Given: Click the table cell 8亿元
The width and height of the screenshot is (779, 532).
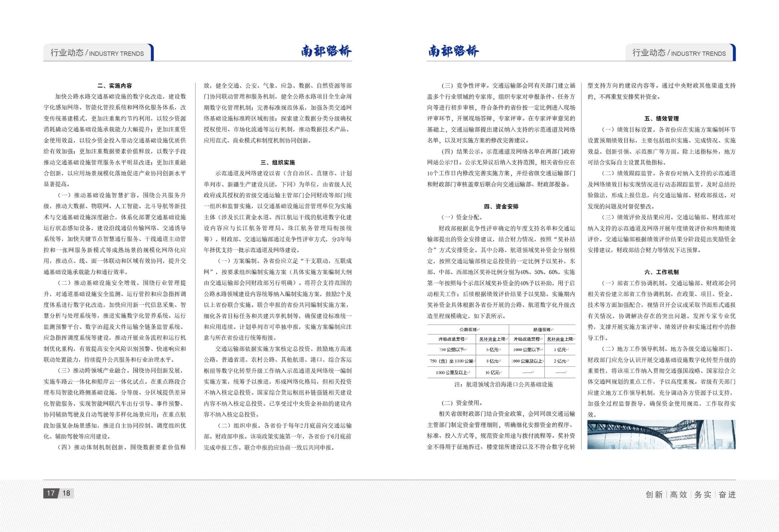Looking at the screenshot, I should [492, 361].
